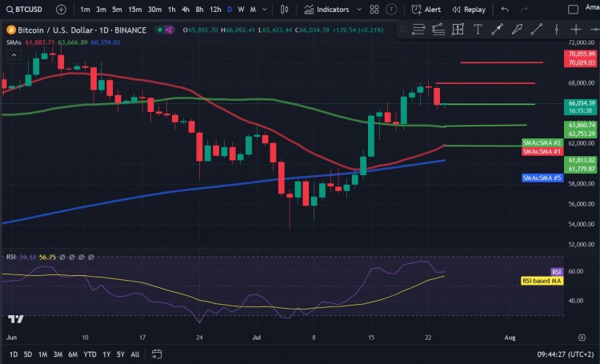600x364 pixels.
Task: Click the RSI-based MA scale label
Action: coord(542,281)
